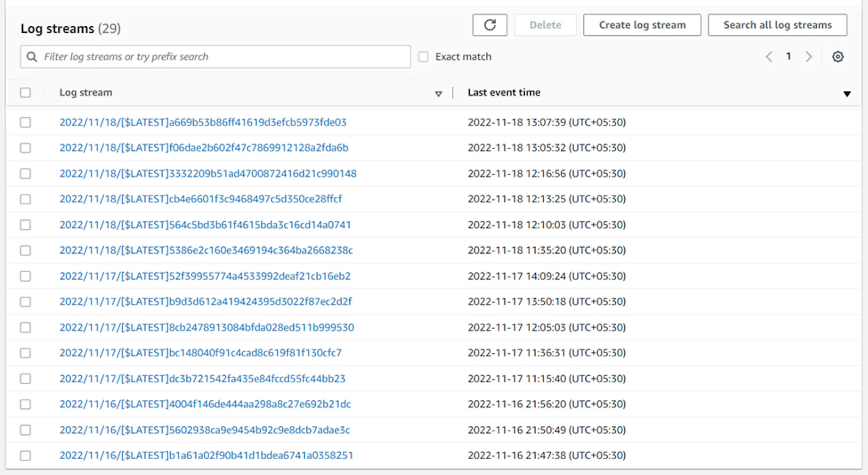Check the row for stream 5602938ca9e9
Screen dimensions: 868x475
pos(25,430)
